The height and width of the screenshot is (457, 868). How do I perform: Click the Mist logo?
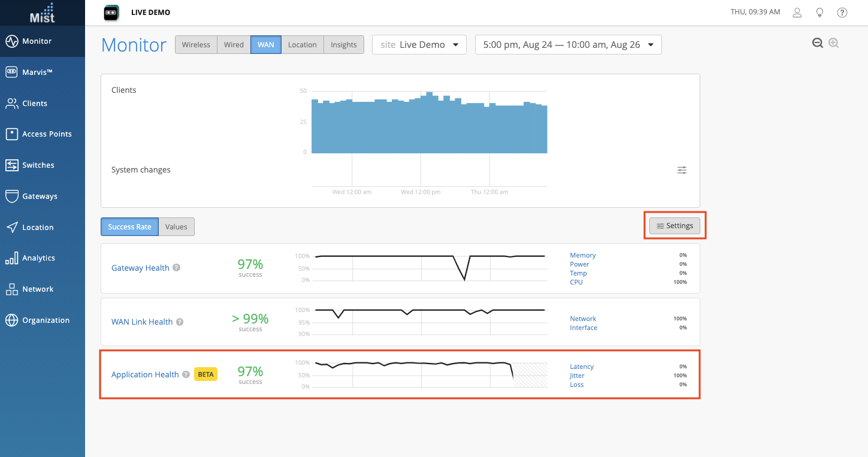click(x=42, y=13)
